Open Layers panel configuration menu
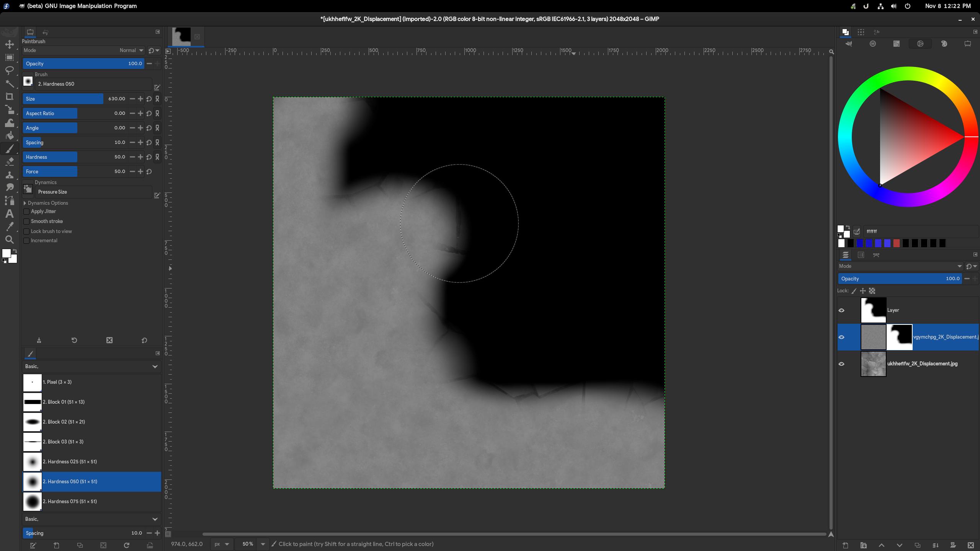The image size is (980, 551). 975,254
